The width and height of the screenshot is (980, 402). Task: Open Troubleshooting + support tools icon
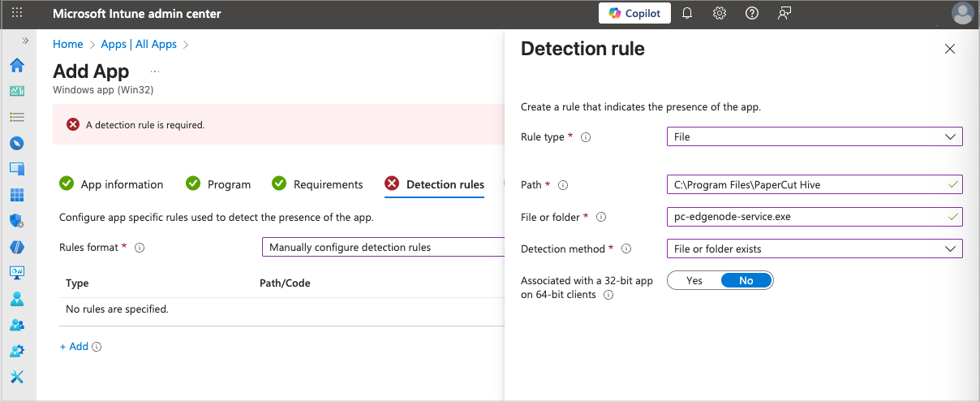pyautogui.click(x=17, y=377)
